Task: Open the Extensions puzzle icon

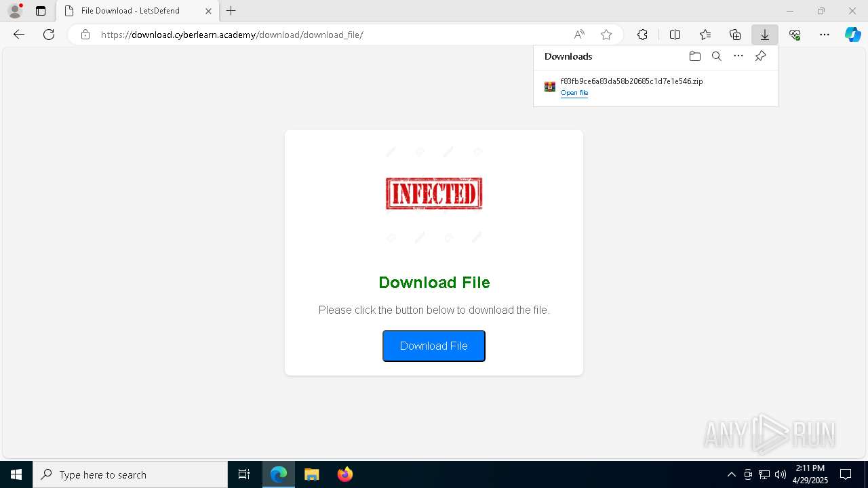Action: 642,35
